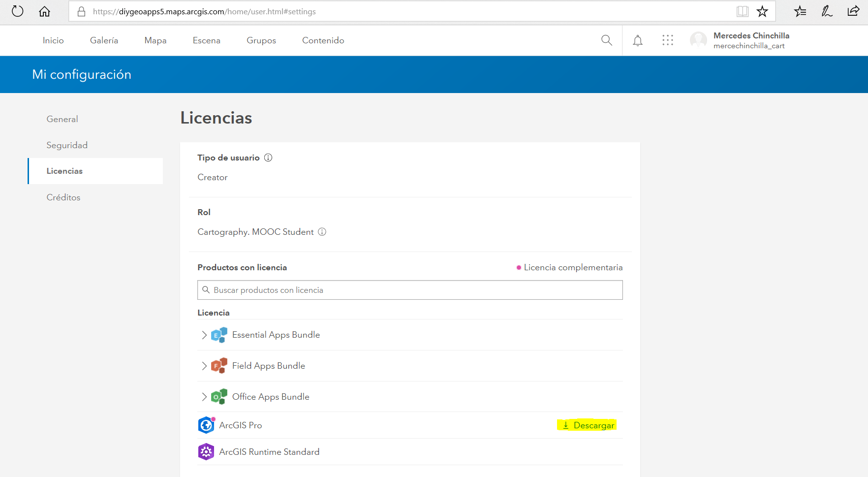Click Cartography. MOOC Student role text
868x477 pixels.
pyautogui.click(x=255, y=232)
